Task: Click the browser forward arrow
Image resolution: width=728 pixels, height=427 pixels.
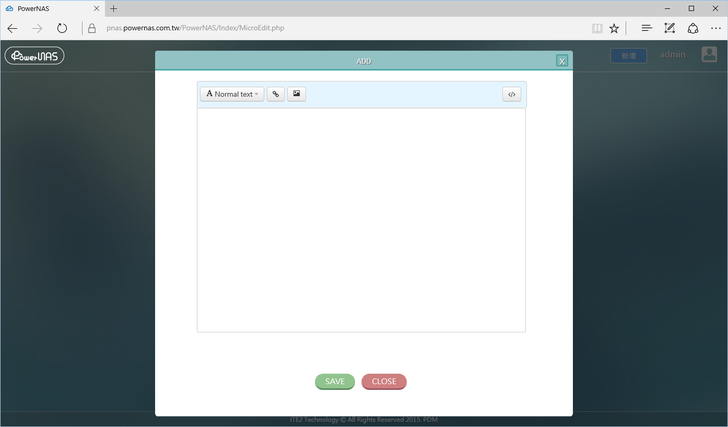Action: coord(37,28)
